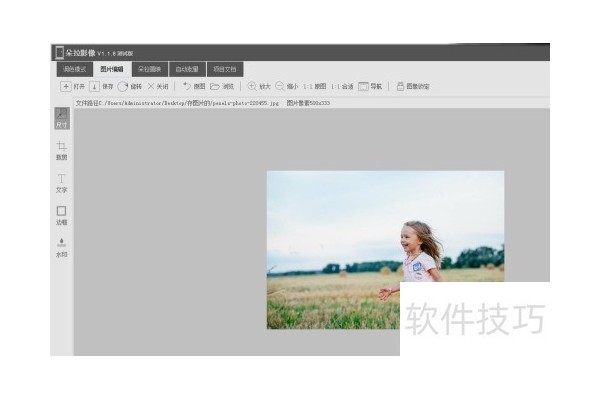This screenshot has height=400, width=600.
Task: Switch to the 调色模式 tab
Action: pyautogui.click(x=75, y=69)
